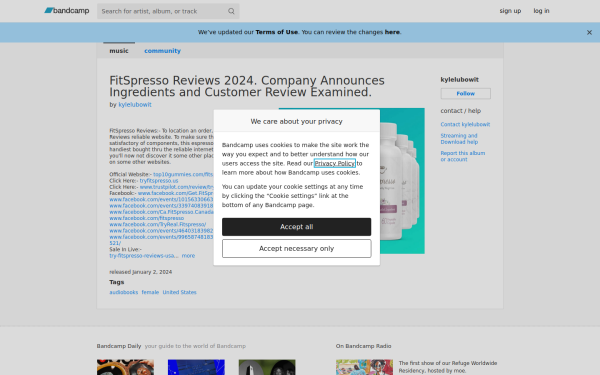Open Streaming and Download help
Image resolution: width=600 pixels, height=375 pixels.
click(459, 139)
